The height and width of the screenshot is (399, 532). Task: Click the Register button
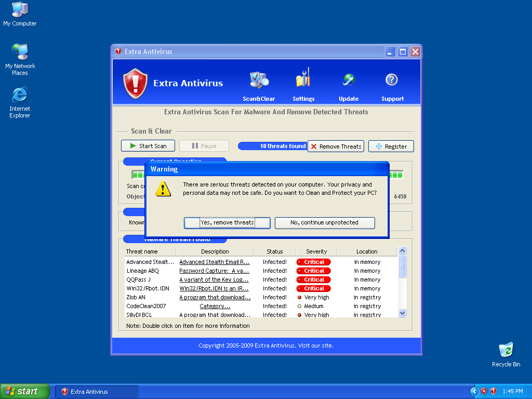(x=391, y=147)
